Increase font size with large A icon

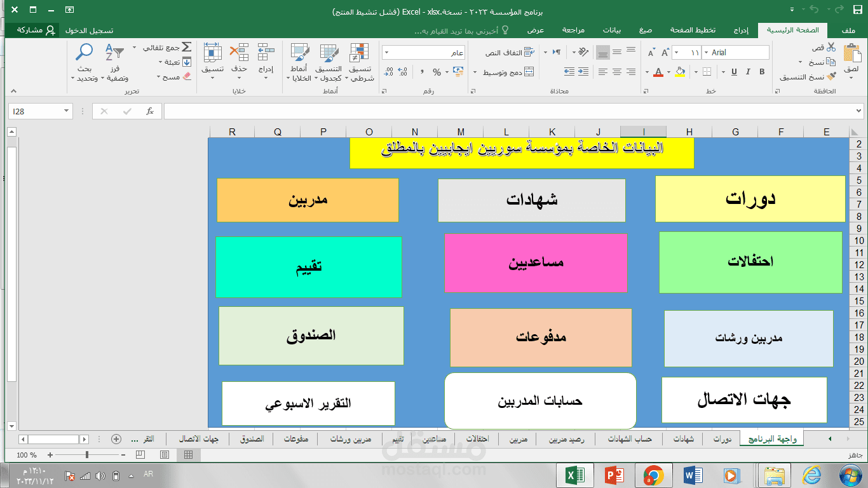(x=665, y=53)
